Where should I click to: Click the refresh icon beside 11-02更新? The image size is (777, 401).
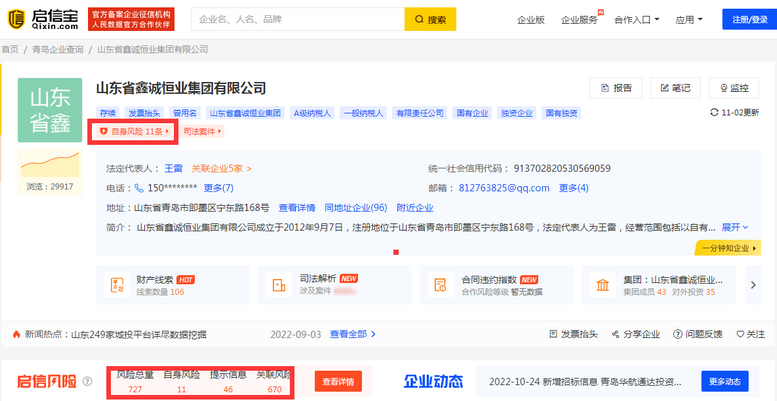714,113
